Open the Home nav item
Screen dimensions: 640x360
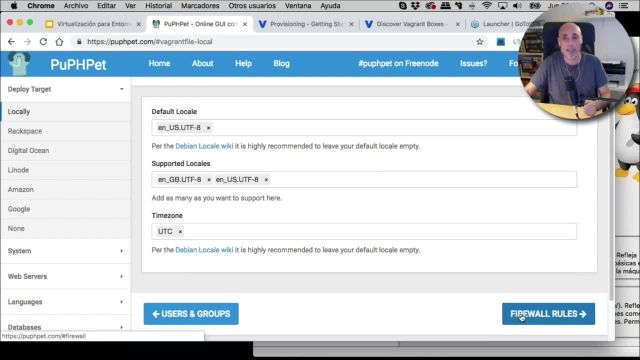[159, 64]
